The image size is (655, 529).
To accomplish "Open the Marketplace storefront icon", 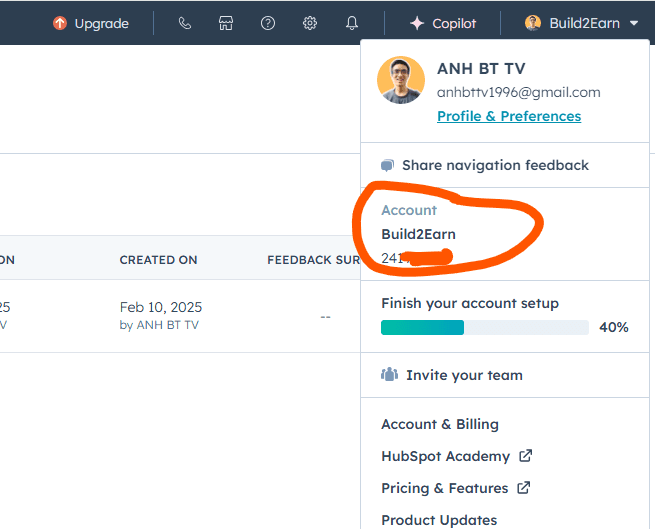I will click(226, 23).
